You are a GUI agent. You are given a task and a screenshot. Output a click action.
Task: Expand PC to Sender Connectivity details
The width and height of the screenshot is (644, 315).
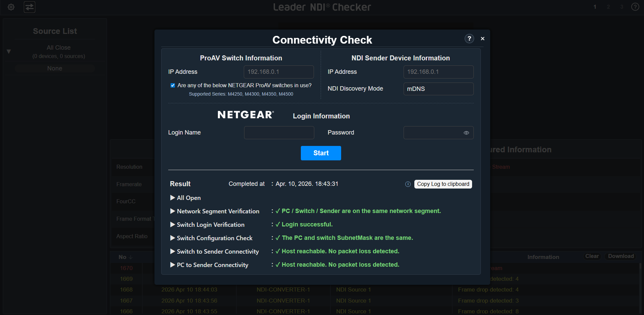[x=173, y=265]
